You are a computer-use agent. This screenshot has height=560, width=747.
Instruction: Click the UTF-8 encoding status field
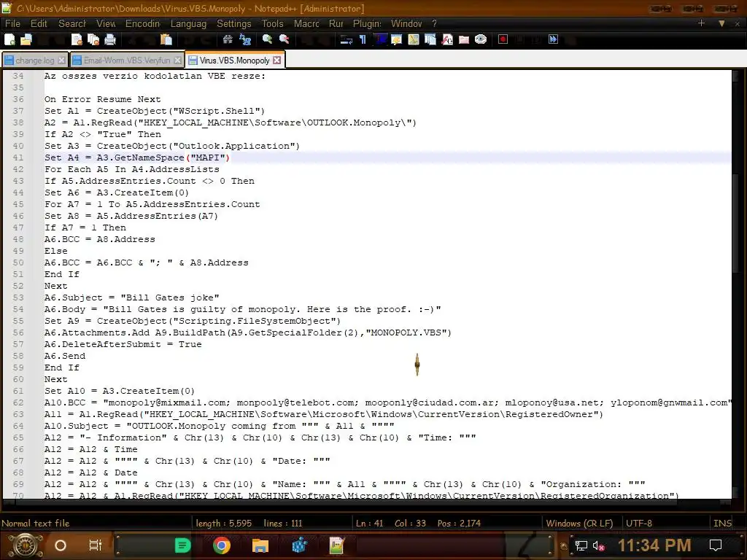(639, 523)
